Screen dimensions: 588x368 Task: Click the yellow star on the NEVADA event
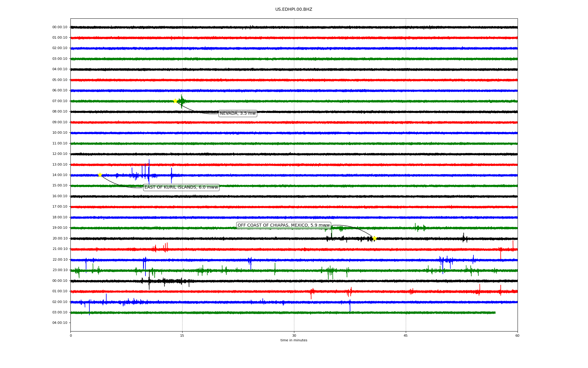[x=175, y=101]
